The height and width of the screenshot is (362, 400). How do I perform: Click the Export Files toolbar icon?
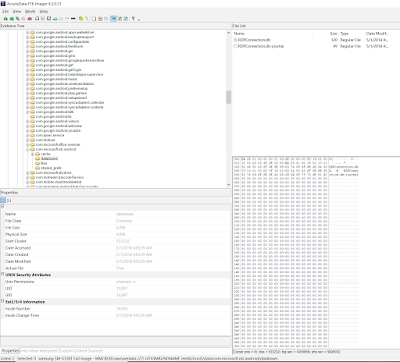(94, 19)
